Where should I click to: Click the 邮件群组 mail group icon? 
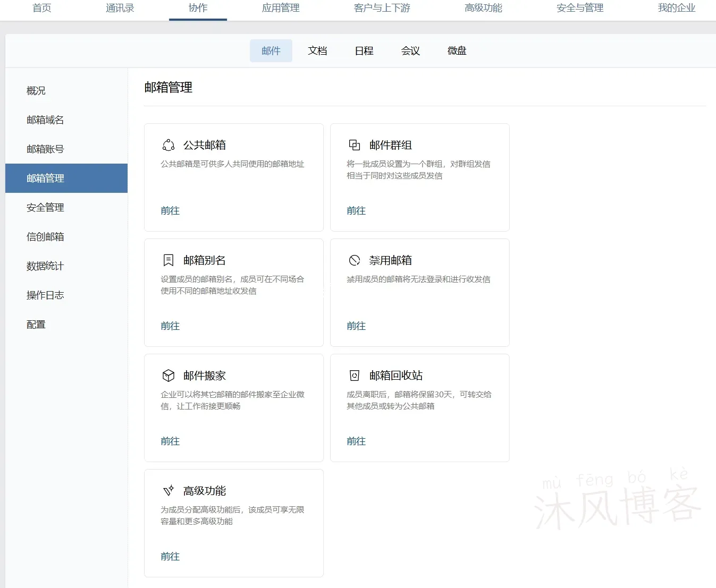[355, 145]
